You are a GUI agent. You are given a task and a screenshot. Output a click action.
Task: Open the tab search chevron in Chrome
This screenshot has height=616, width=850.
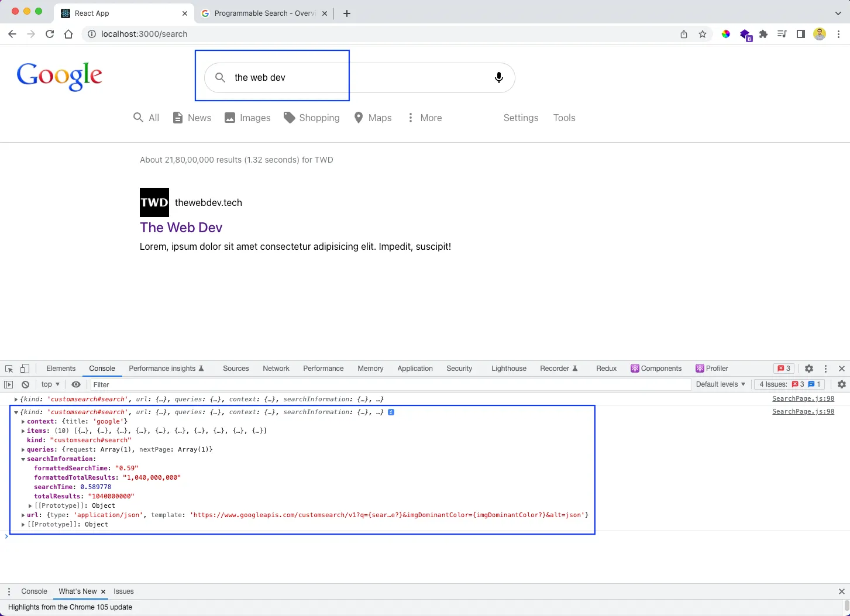point(838,13)
